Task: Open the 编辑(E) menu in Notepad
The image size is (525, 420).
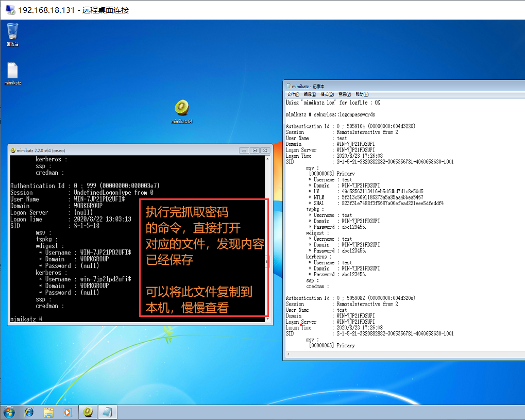Action: tap(310, 94)
